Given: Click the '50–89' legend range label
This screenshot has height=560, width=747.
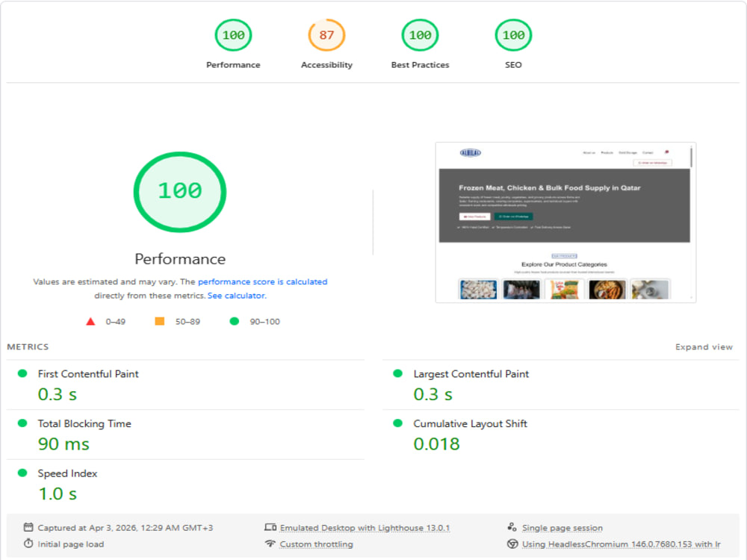Looking at the screenshot, I should point(187,321).
